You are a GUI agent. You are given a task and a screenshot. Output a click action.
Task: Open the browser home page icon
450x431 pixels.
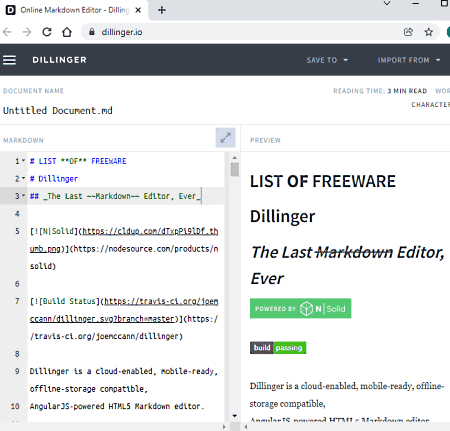click(x=67, y=32)
